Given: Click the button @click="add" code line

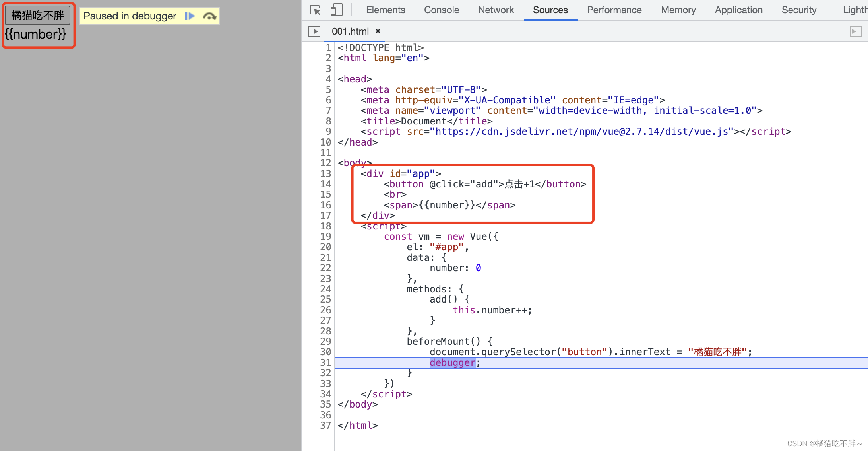Looking at the screenshot, I should [485, 184].
